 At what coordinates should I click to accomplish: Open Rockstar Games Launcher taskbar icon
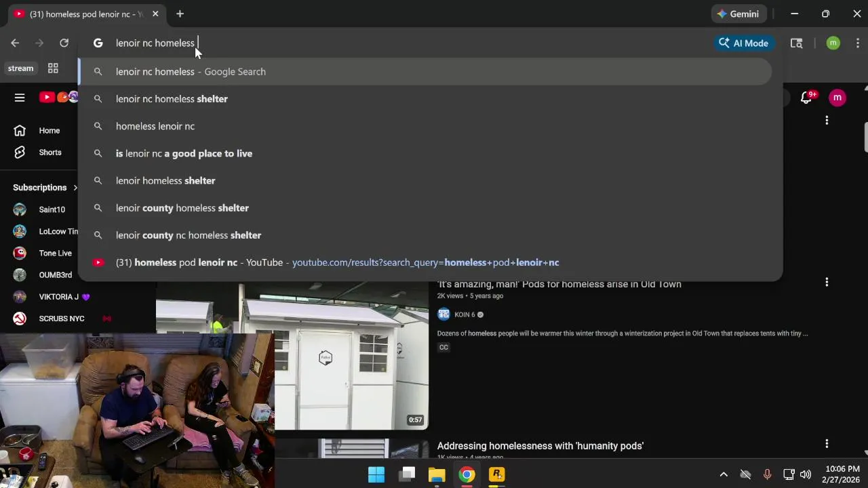(x=497, y=474)
